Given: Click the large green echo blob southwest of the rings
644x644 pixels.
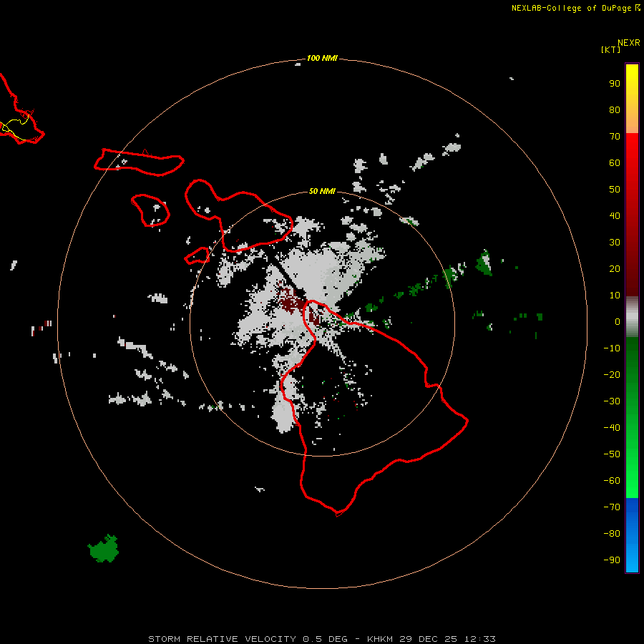Looking at the screenshot, I should point(104,549).
